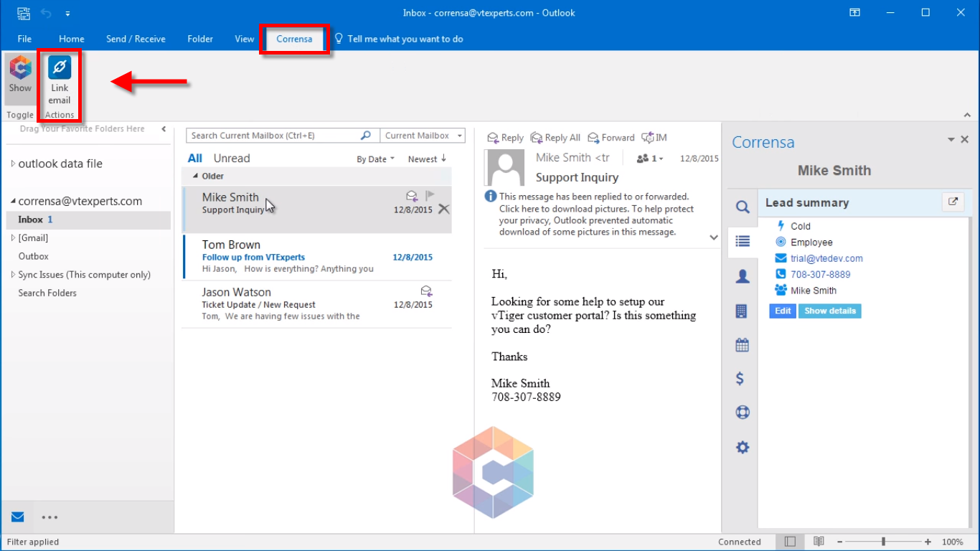Show All messages filter
The image size is (980, 551).
[x=195, y=158]
